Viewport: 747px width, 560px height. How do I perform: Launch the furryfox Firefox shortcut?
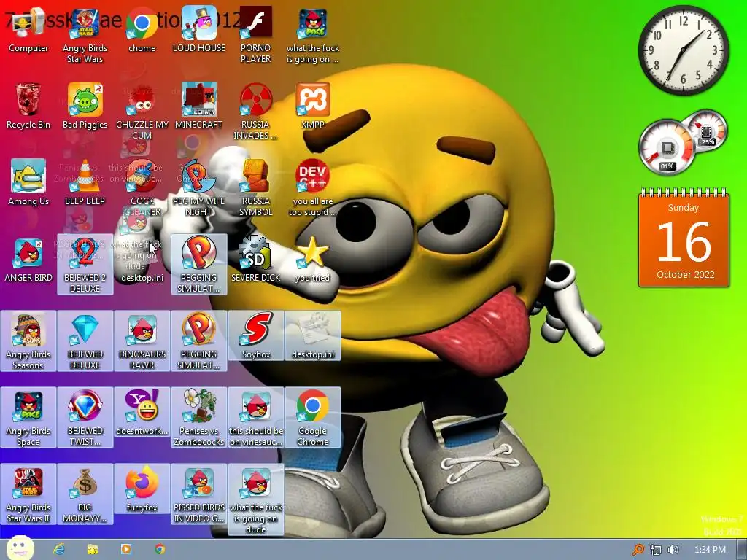click(x=142, y=489)
